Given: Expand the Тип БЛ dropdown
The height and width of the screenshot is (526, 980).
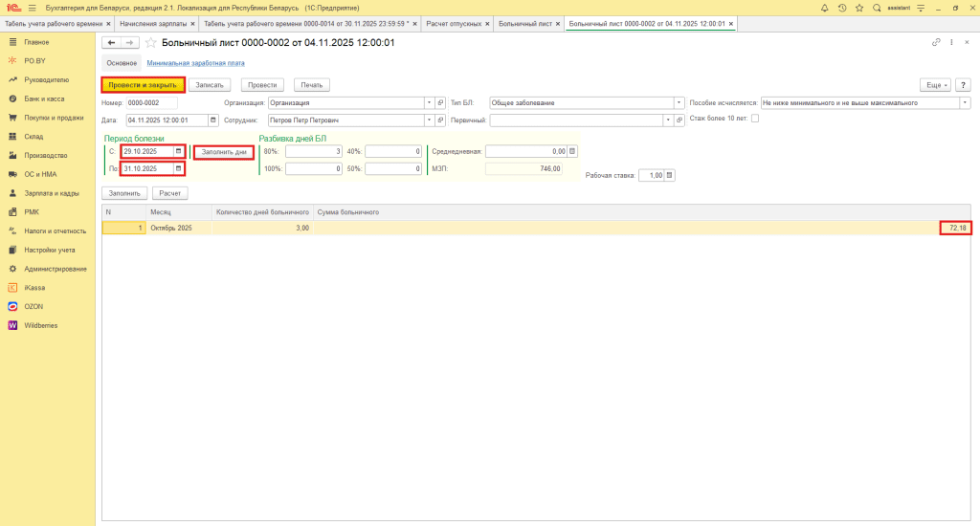Looking at the screenshot, I should [x=679, y=102].
